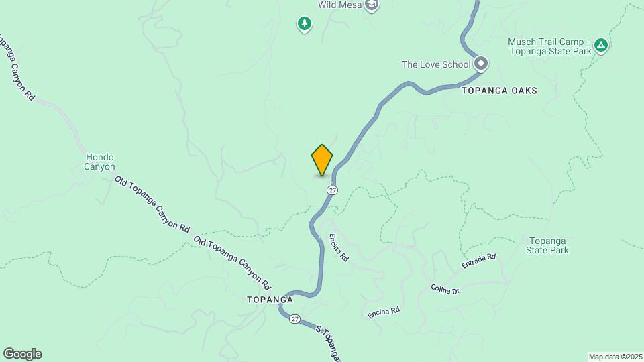Click the route 27 shield near marker
The width and height of the screenshot is (644, 362).
click(333, 190)
